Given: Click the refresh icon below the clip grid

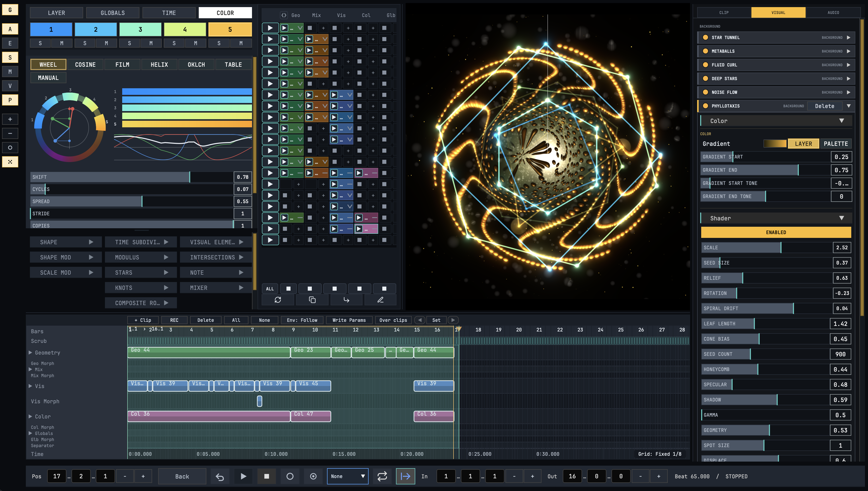Looking at the screenshot, I should pyautogui.click(x=278, y=300).
